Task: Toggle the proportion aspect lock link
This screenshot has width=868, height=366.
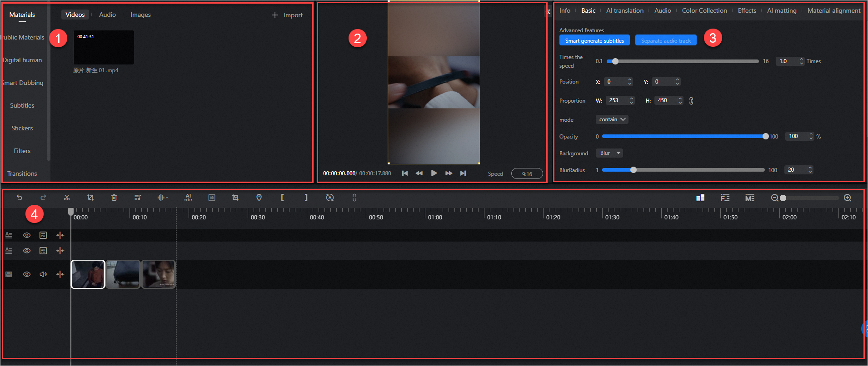Action: point(691,101)
